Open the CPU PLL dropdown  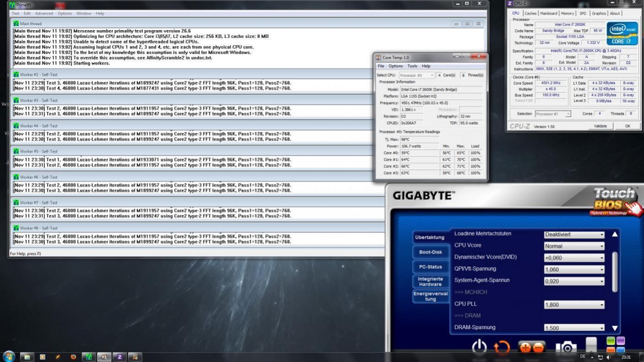click(x=574, y=304)
